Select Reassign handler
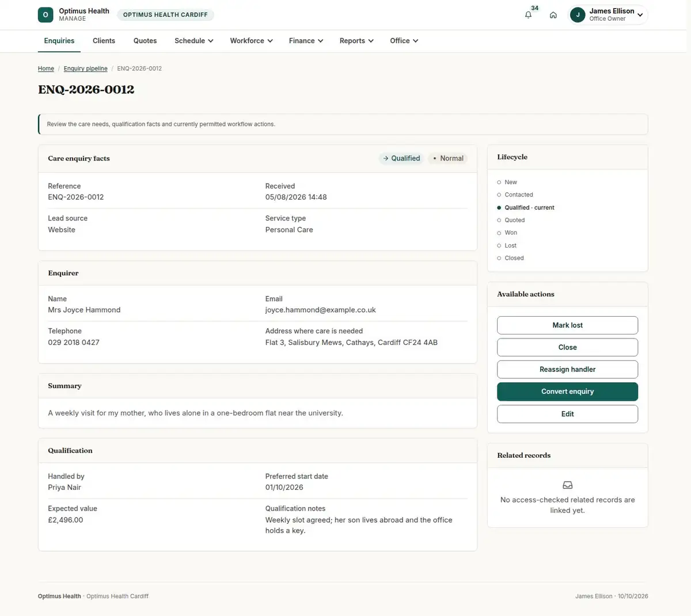Image resolution: width=691 pixels, height=616 pixels. coord(568,370)
